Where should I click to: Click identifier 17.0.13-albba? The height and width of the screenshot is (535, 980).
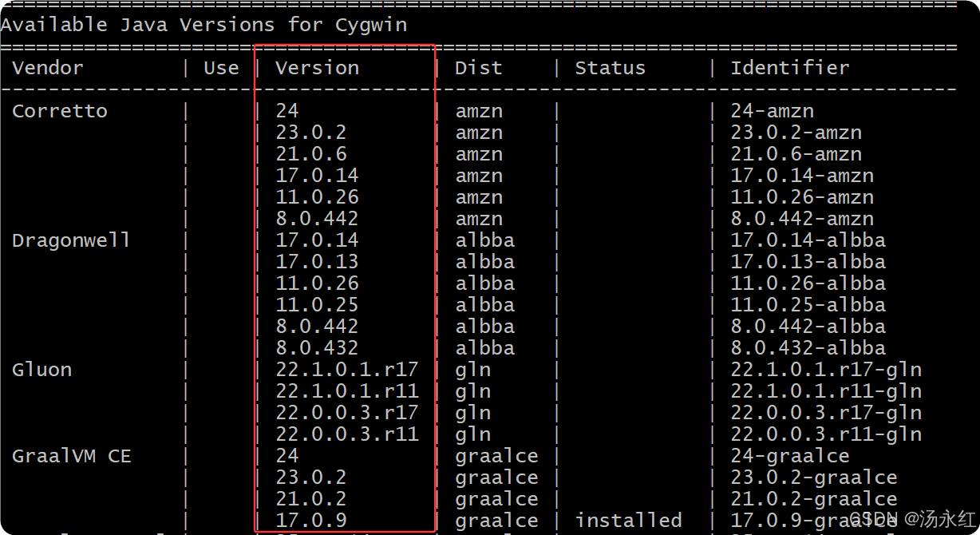(808, 262)
